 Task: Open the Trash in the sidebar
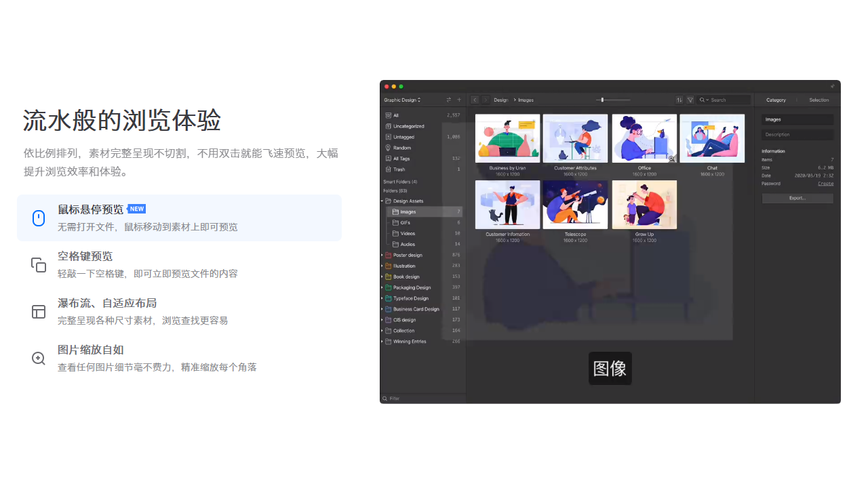tap(389, 168)
